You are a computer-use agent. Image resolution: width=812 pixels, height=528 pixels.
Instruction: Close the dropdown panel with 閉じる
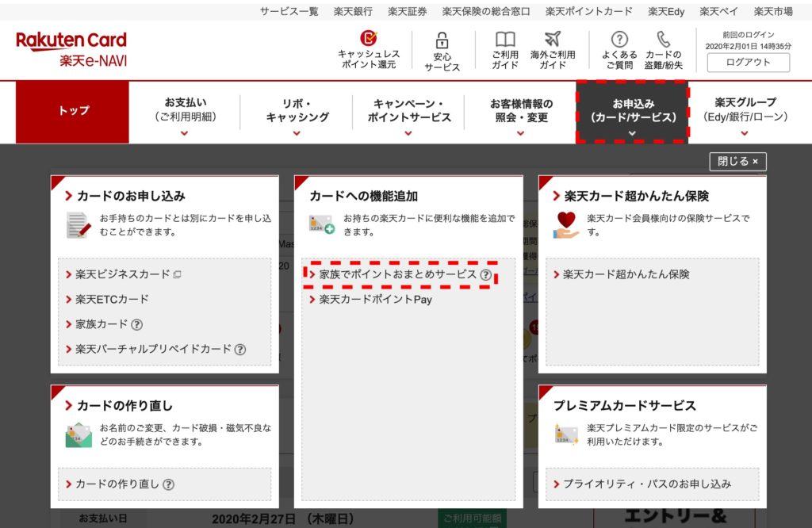pos(737,161)
